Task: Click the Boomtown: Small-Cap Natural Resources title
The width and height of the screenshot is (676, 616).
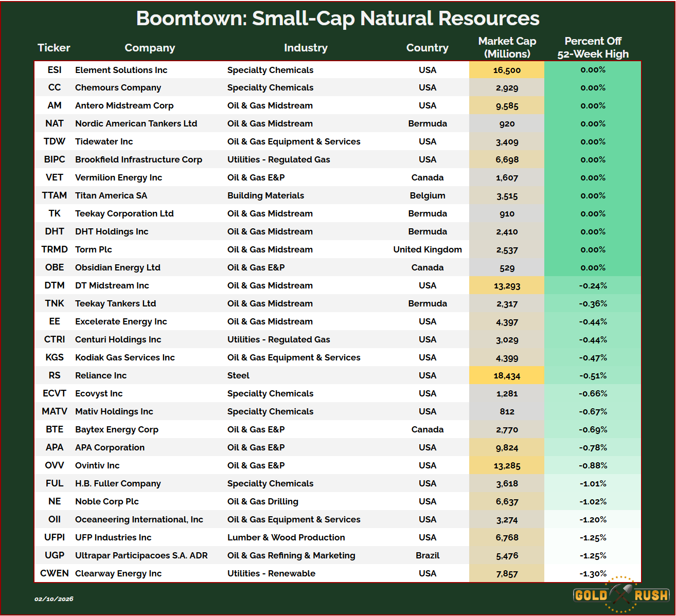Action: (337, 19)
